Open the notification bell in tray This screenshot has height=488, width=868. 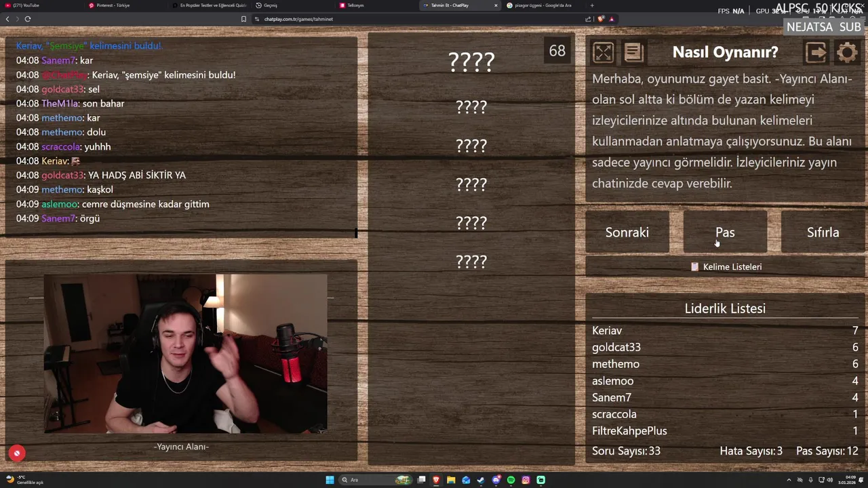(x=861, y=480)
